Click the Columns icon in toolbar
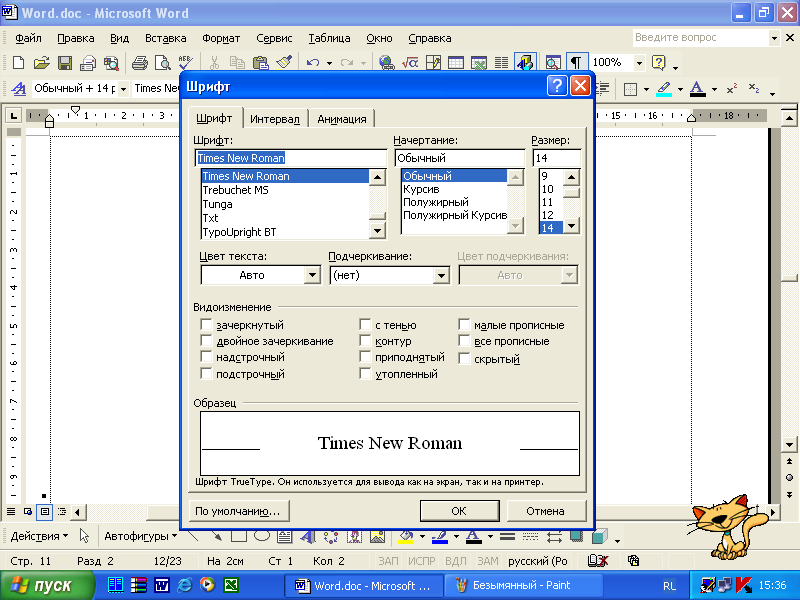 (502, 63)
